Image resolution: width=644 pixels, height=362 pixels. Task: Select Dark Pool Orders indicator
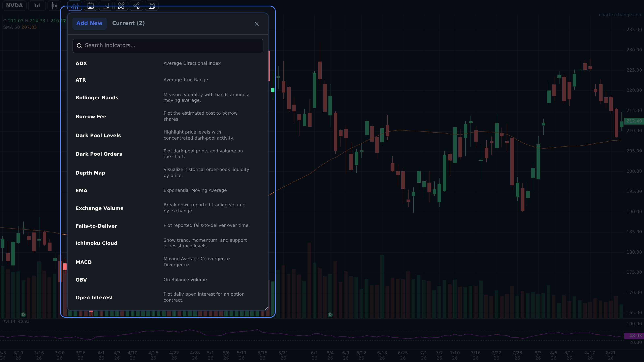point(168,154)
